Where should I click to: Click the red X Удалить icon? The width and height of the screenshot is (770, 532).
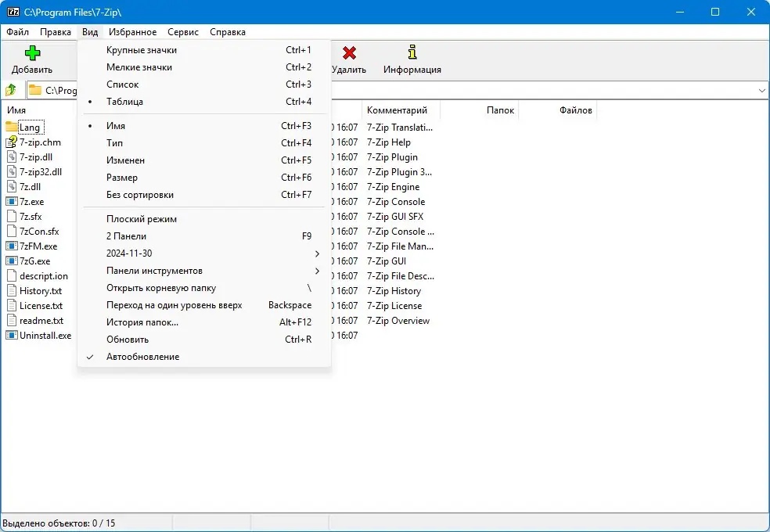pyautogui.click(x=349, y=52)
